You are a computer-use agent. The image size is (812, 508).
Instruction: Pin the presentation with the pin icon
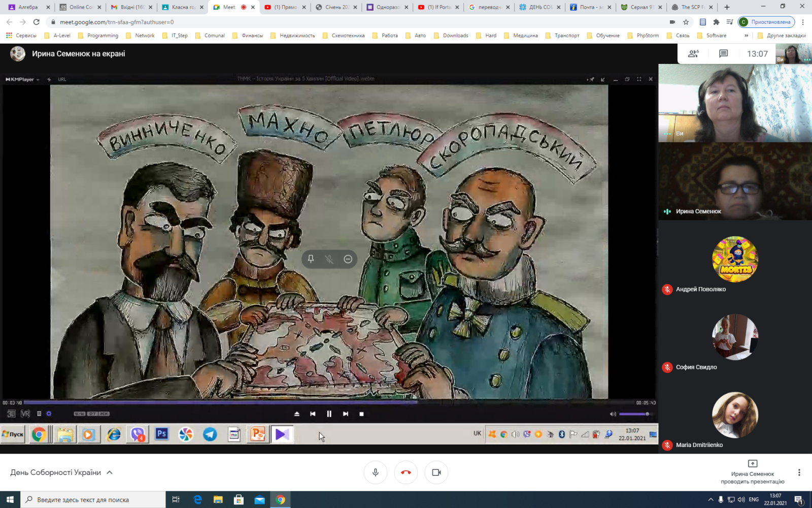pyautogui.click(x=311, y=259)
